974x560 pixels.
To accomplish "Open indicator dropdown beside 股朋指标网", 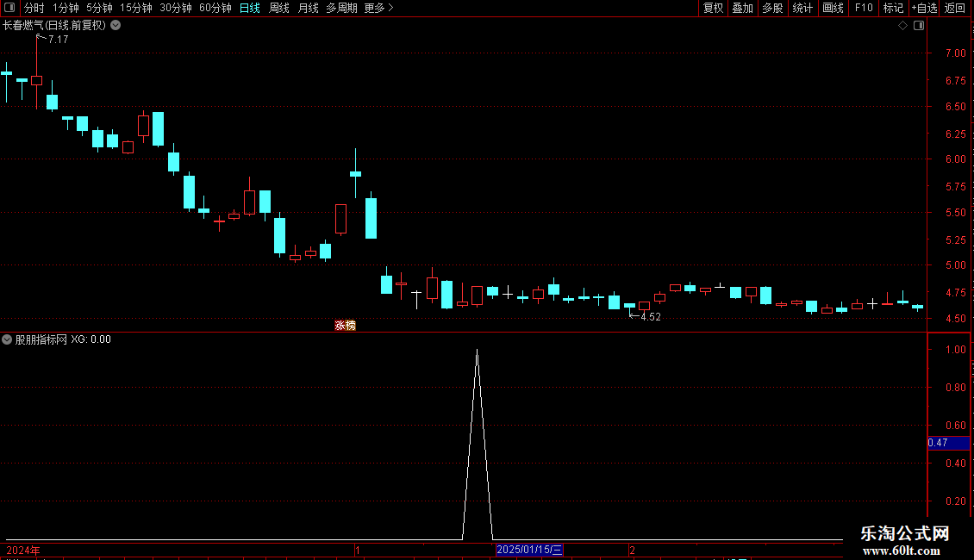I will (7, 339).
